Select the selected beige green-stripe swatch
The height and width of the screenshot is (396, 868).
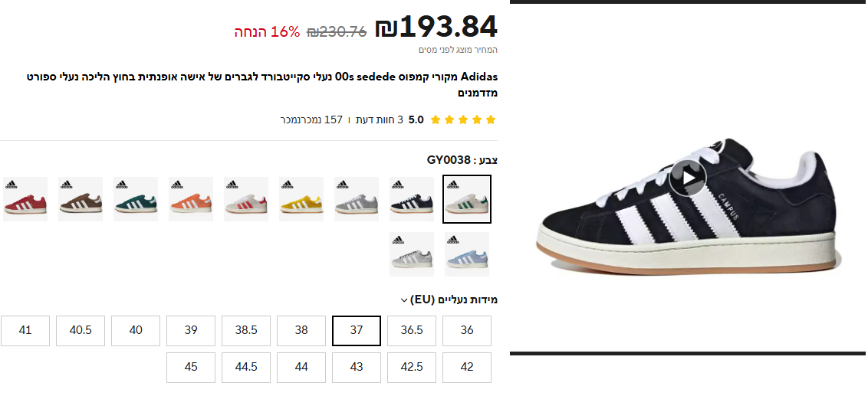(467, 199)
